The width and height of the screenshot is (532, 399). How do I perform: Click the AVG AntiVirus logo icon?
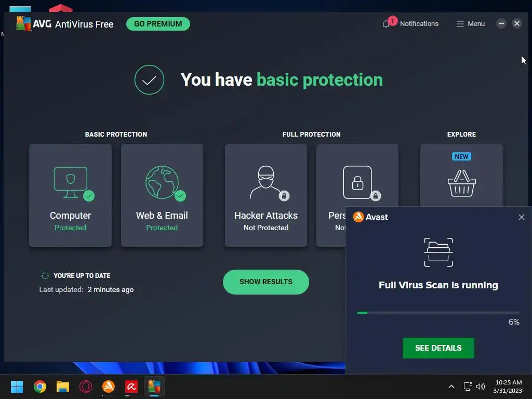[x=23, y=24]
